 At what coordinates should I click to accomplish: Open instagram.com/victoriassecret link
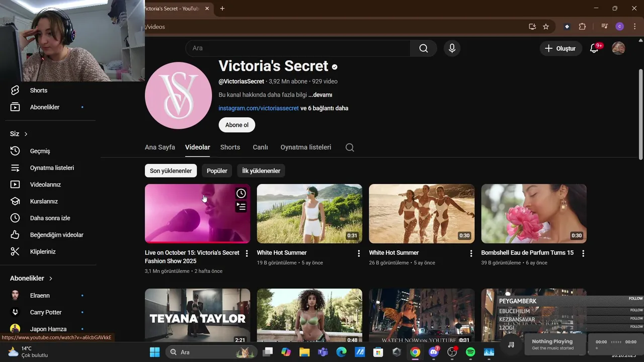[x=259, y=108]
